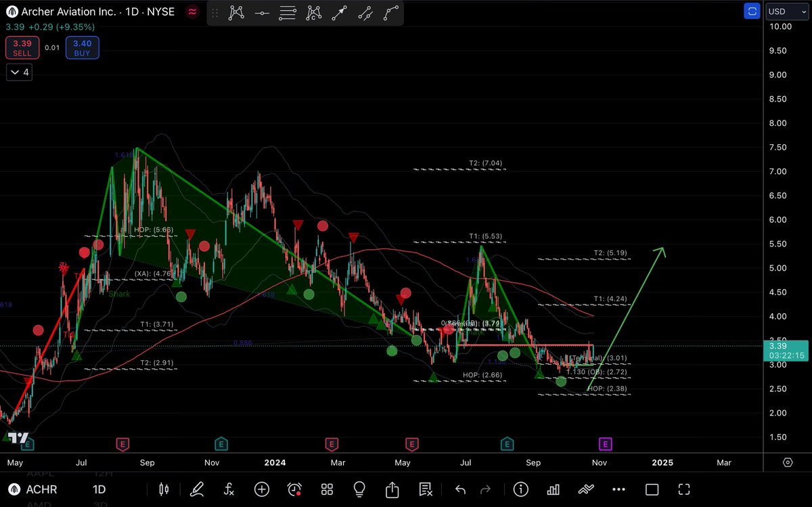812x507 pixels.
Task: Open the note-with-x icon
Action: click(426, 489)
